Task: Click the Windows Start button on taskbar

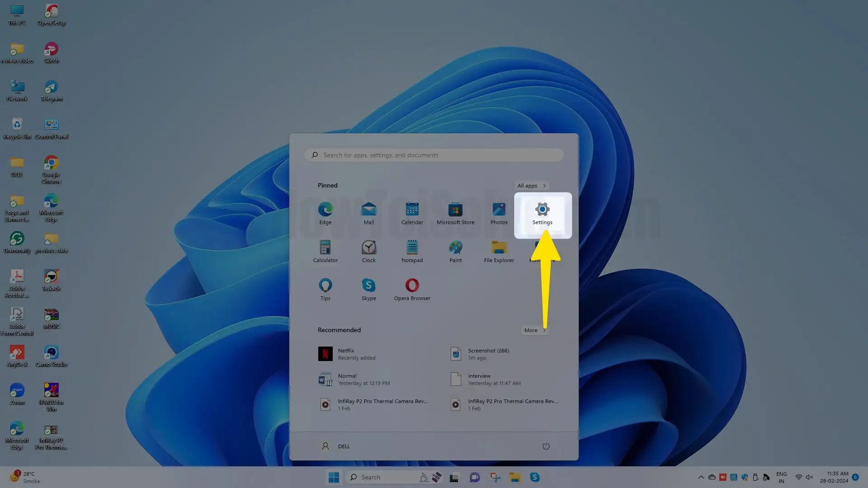Action: [x=334, y=477]
